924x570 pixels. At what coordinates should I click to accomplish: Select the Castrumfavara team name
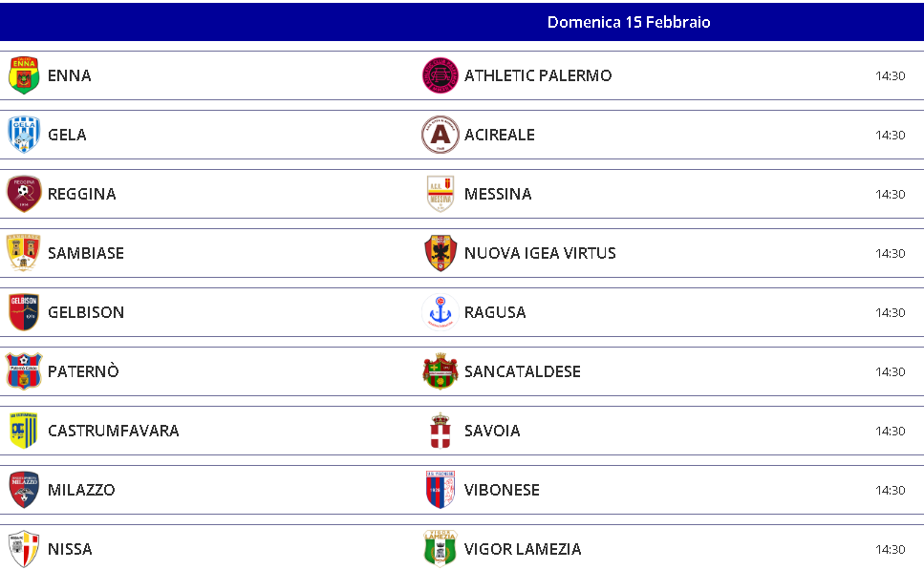pyautogui.click(x=113, y=431)
